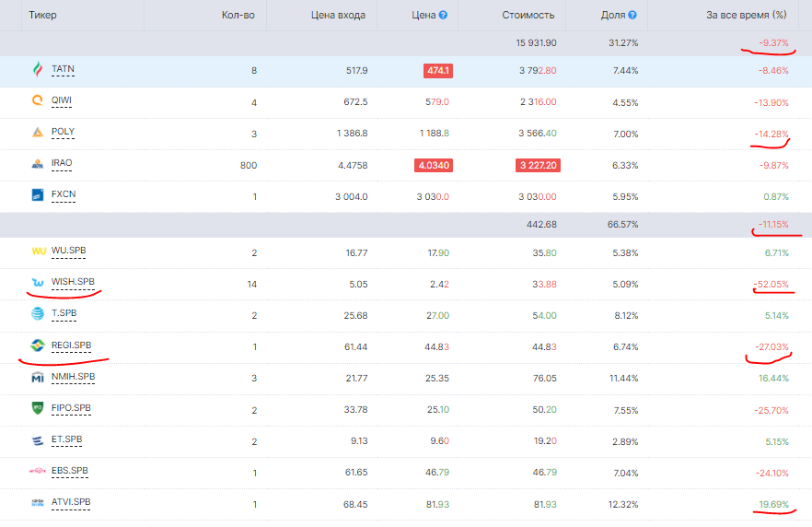Open the WU.SPB ticker link
The height and width of the screenshot is (527, 812).
[68, 251]
